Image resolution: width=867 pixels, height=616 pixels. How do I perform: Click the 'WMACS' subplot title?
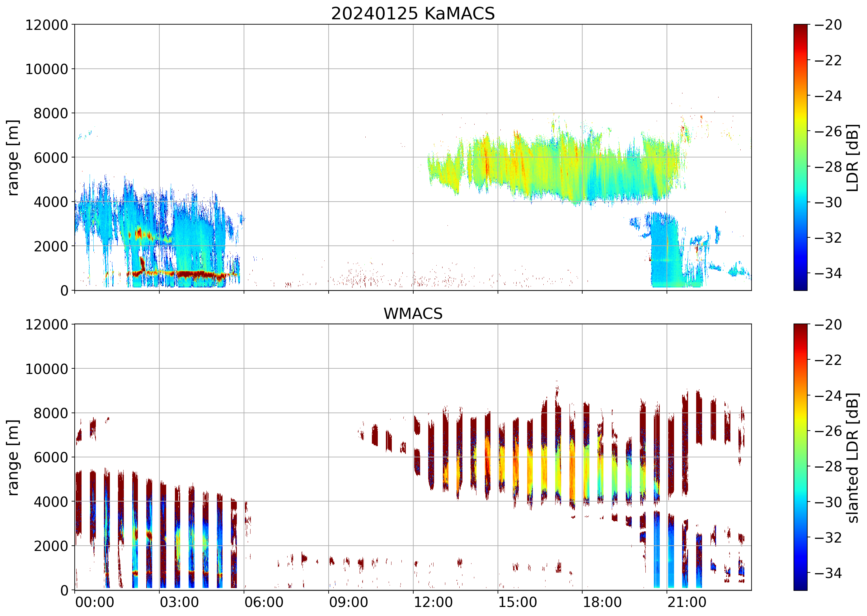click(413, 314)
